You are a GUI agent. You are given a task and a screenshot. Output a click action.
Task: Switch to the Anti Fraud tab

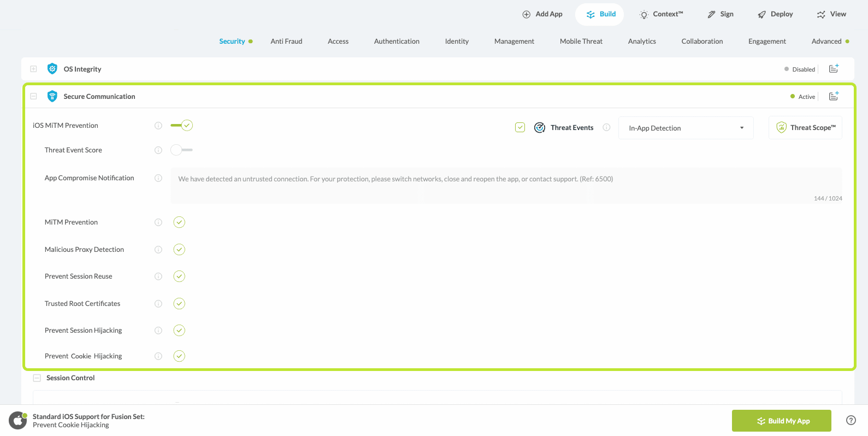click(286, 42)
